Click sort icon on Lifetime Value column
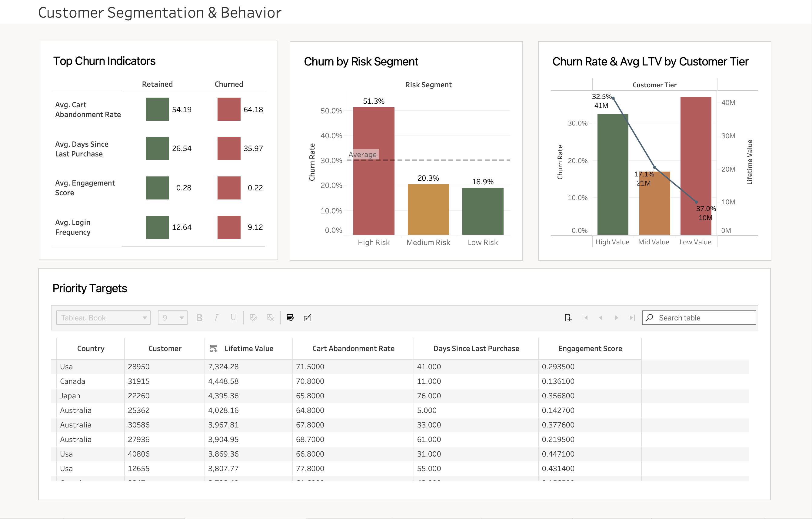Viewport: 812px width, 519px height. pyautogui.click(x=213, y=348)
